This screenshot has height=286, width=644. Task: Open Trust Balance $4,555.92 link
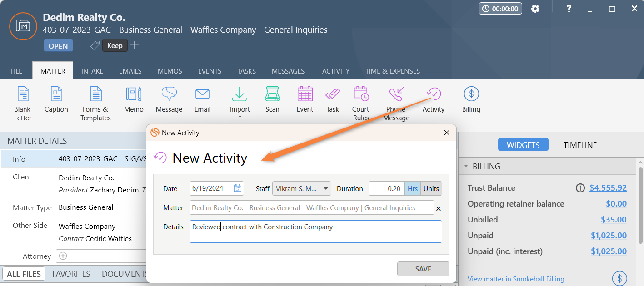pyautogui.click(x=608, y=188)
